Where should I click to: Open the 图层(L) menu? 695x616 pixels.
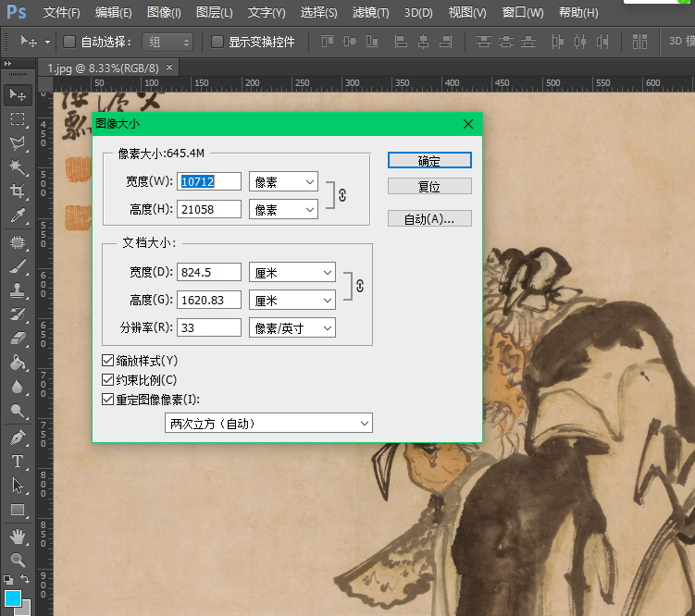[215, 12]
